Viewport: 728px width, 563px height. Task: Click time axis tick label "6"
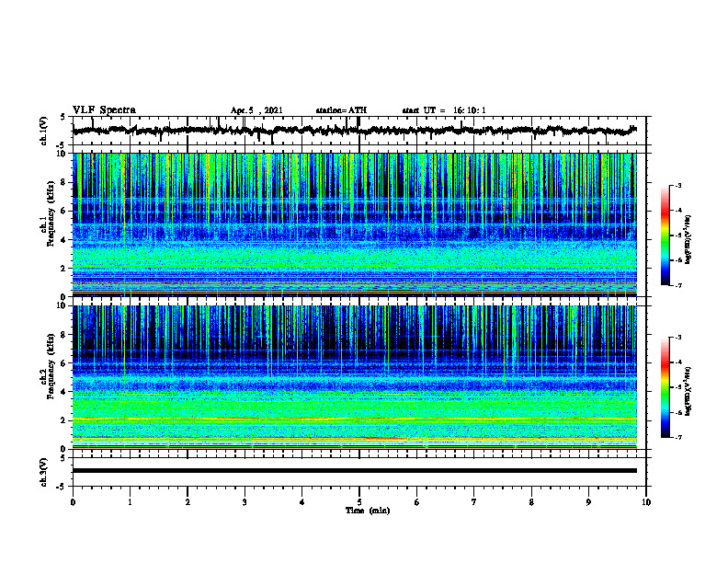tap(417, 502)
